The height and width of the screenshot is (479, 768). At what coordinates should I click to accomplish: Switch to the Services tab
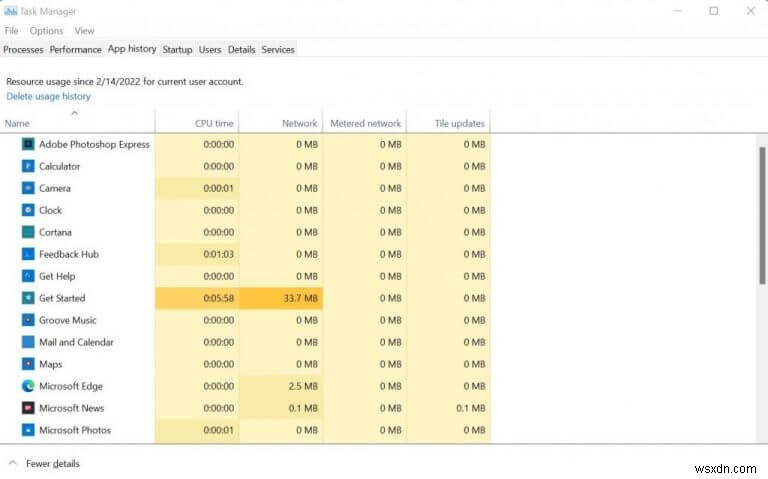[278, 49]
